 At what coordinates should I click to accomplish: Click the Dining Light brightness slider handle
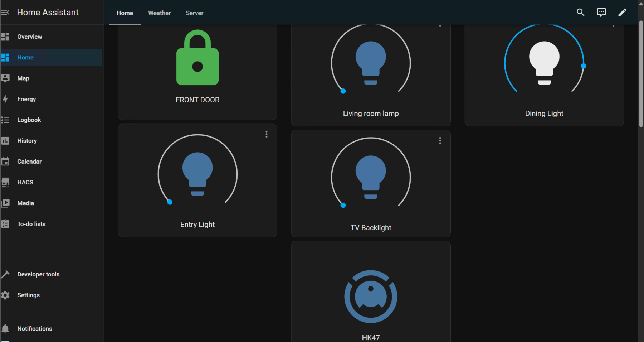584,66
